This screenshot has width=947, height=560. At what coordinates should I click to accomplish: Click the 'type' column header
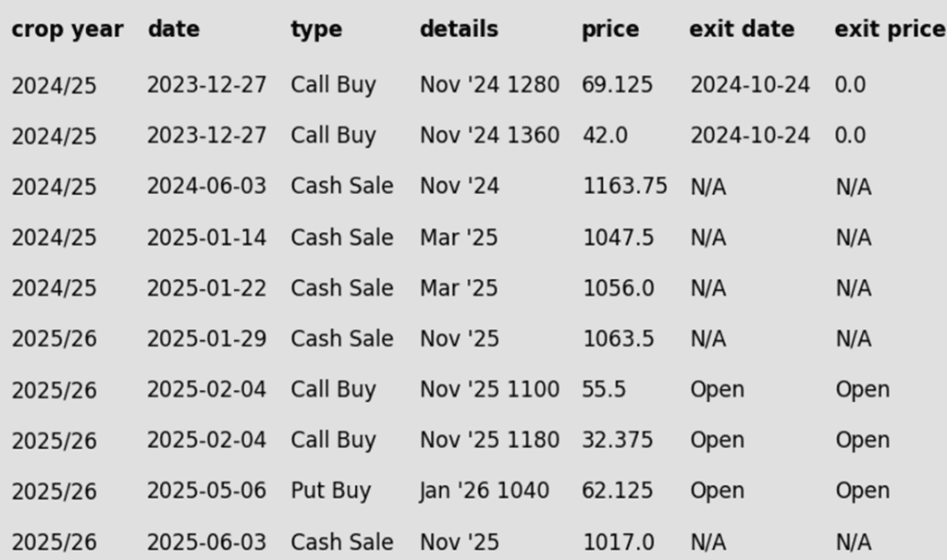tap(316, 30)
